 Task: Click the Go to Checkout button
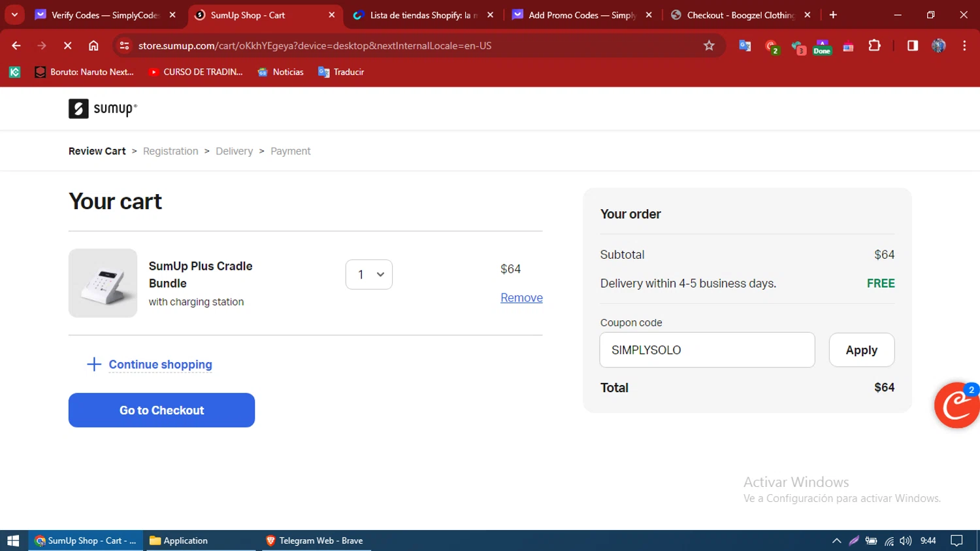161,410
